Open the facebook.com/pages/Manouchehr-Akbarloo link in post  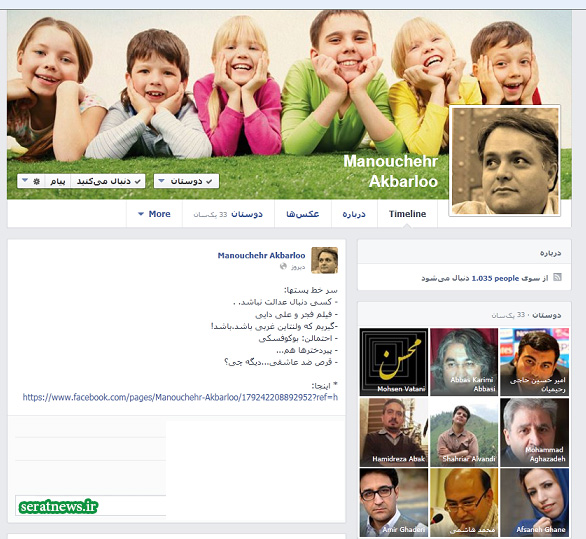pyautogui.click(x=180, y=397)
